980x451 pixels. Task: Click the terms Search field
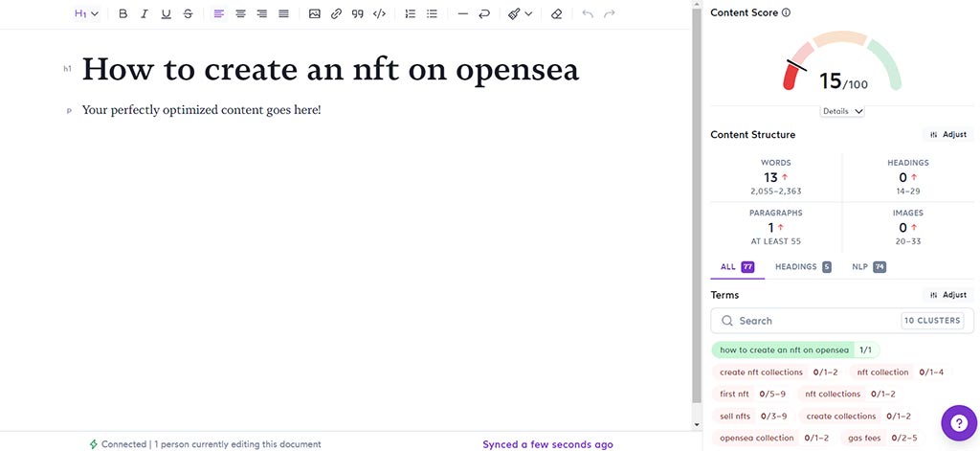point(813,321)
